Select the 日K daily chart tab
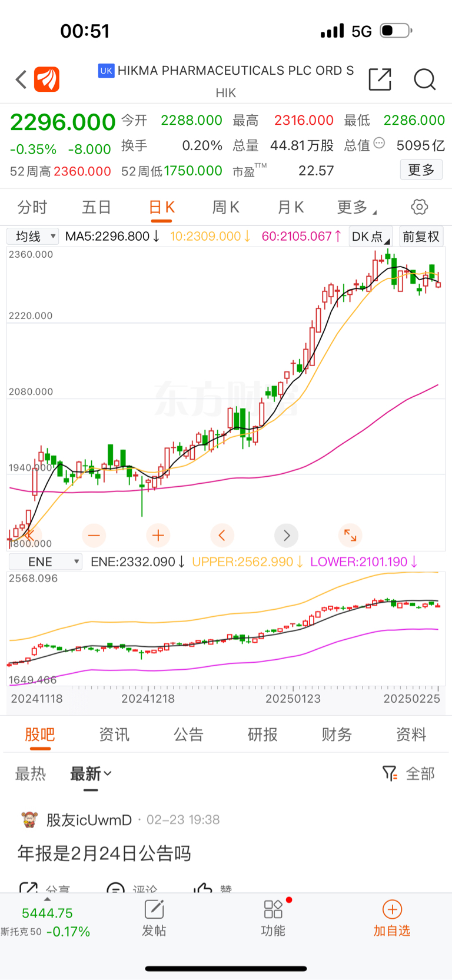This screenshot has height=980, width=452. [161, 207]
